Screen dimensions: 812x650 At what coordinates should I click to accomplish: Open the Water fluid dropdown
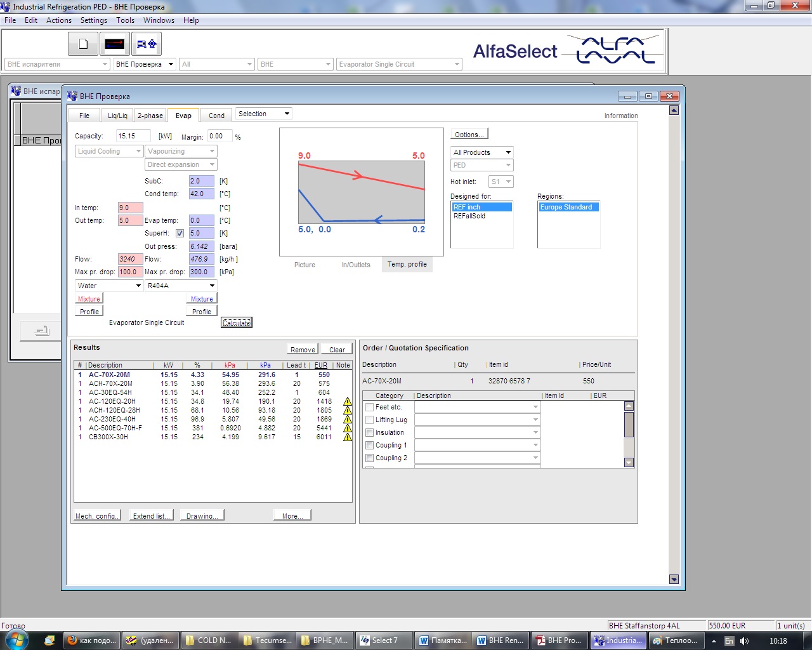tap(109, 286)
